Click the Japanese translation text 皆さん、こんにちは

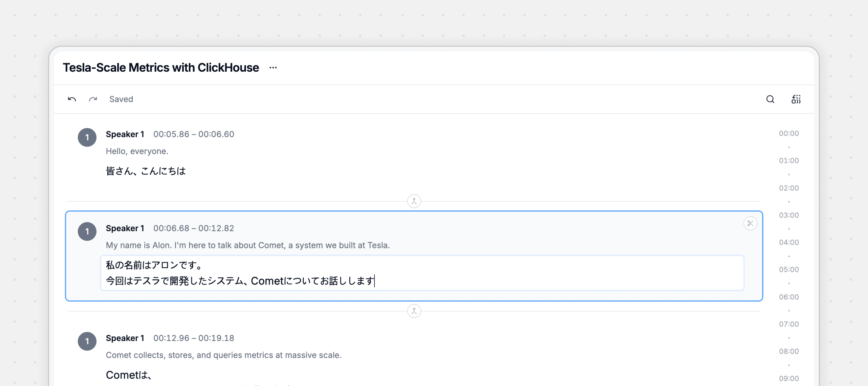tap(146, 171)
